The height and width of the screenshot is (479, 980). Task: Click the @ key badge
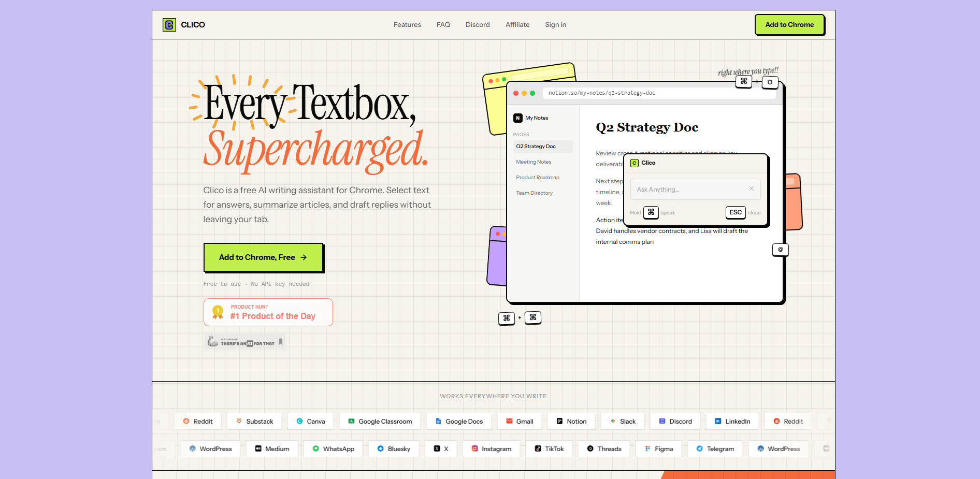[781, 250]
